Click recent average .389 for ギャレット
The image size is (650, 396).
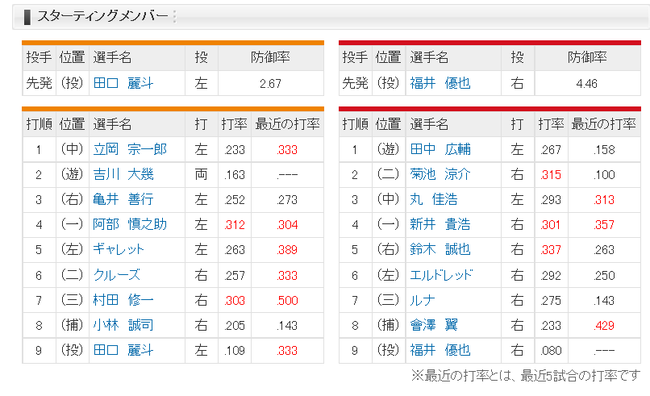click(287, 250)
